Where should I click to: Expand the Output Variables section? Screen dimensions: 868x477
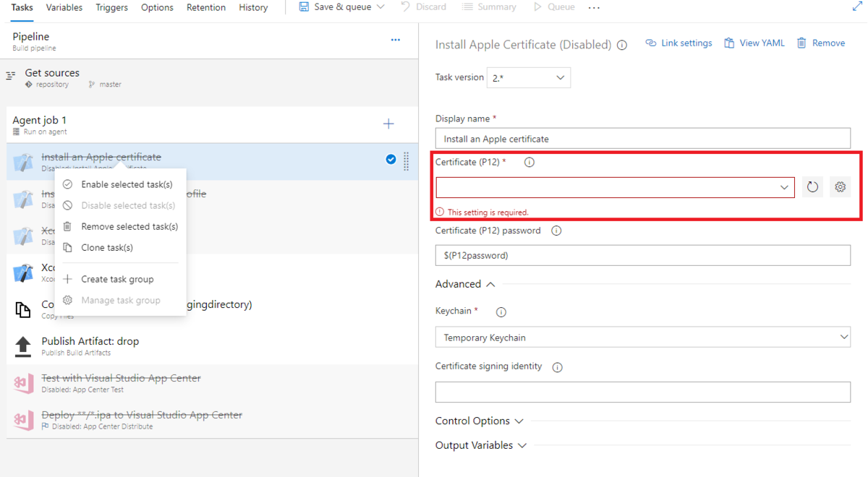point(480,446)
